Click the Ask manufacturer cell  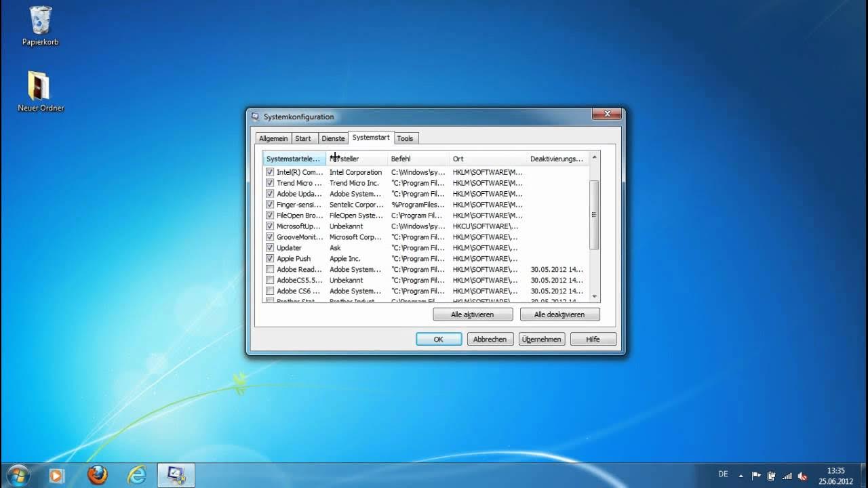click(335, 248)
